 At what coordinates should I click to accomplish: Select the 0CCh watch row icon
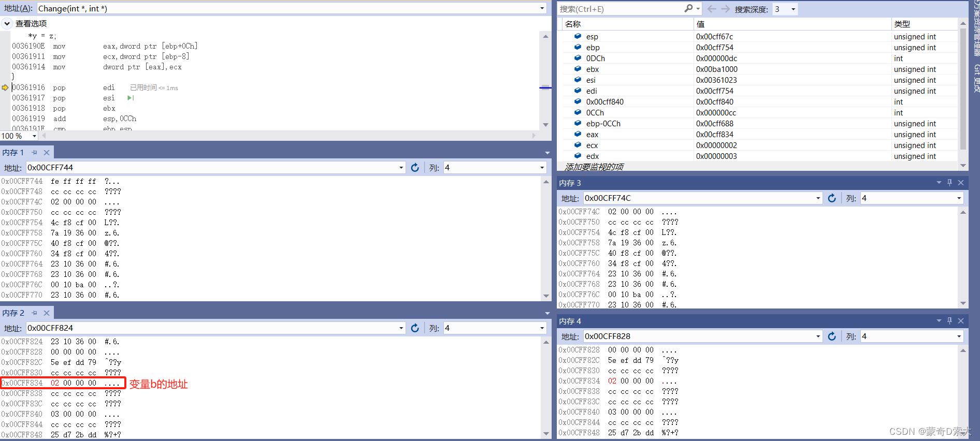(578, 112)
